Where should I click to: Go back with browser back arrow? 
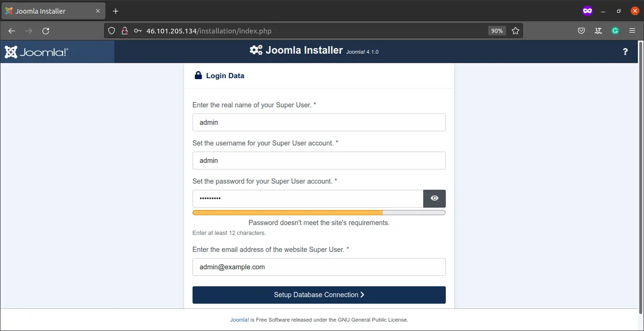12,31
